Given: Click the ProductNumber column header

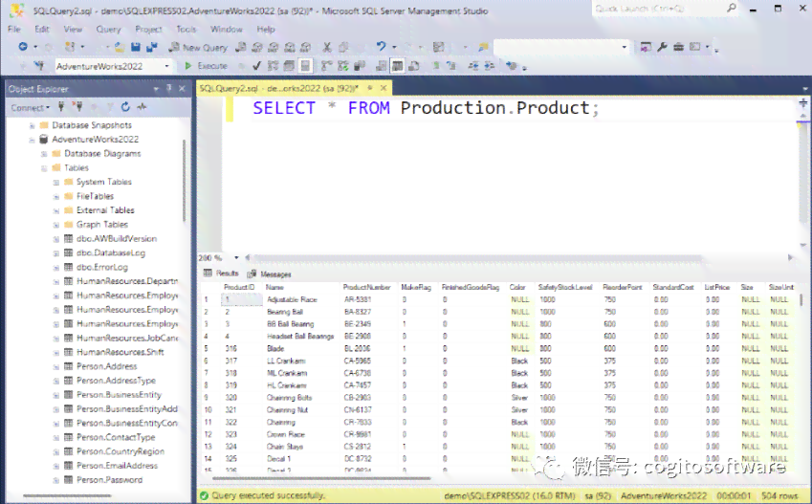Looking at the screenshot, I should click(x=366, y=287).
